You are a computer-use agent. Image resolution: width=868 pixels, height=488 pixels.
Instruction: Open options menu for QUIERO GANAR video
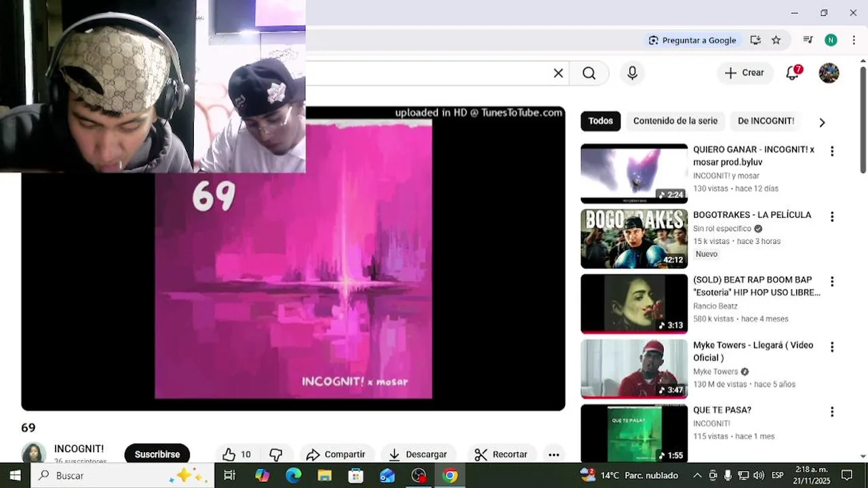tap(832, 151)
